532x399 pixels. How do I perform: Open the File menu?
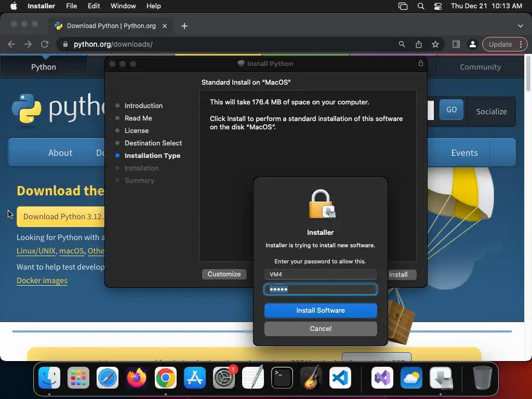[x=71, y=6]
